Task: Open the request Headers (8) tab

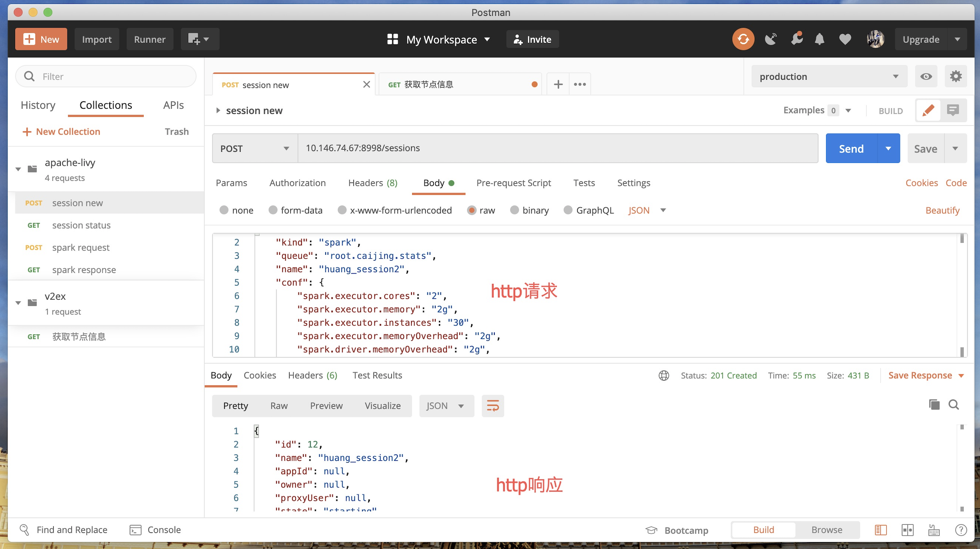Action: coord(373,183)
